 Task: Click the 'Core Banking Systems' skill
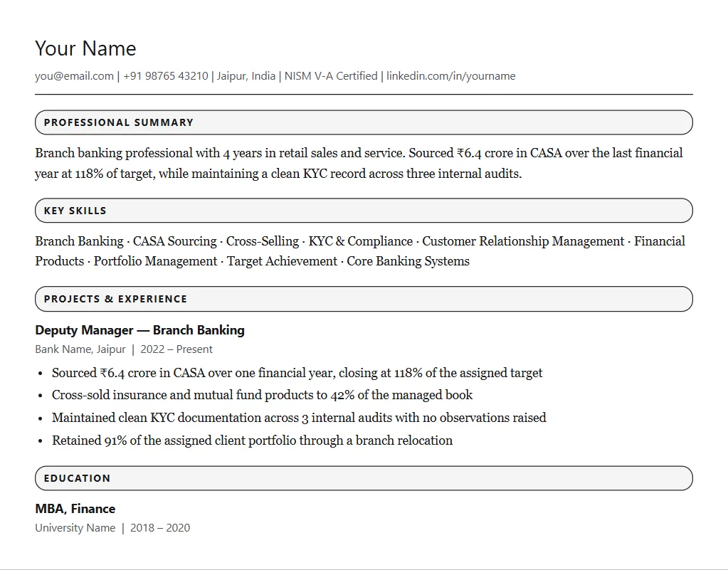[408, 261]
